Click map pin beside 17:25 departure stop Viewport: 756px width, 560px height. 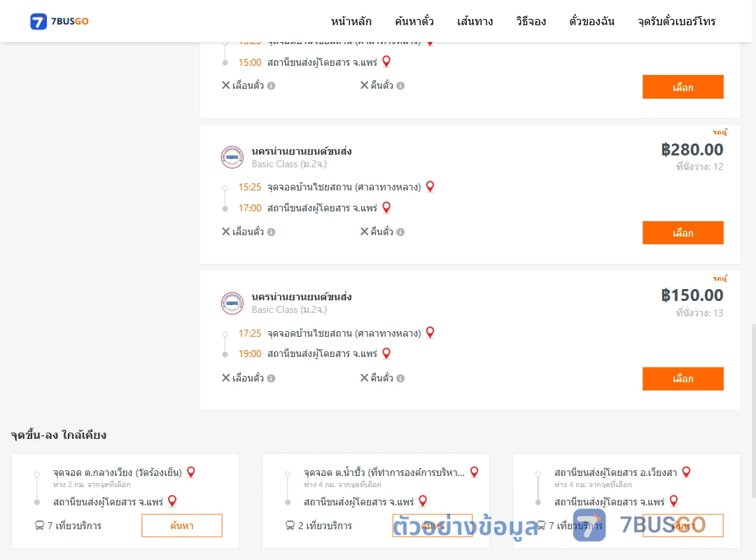pyautogui.click(x=430, y=332)
